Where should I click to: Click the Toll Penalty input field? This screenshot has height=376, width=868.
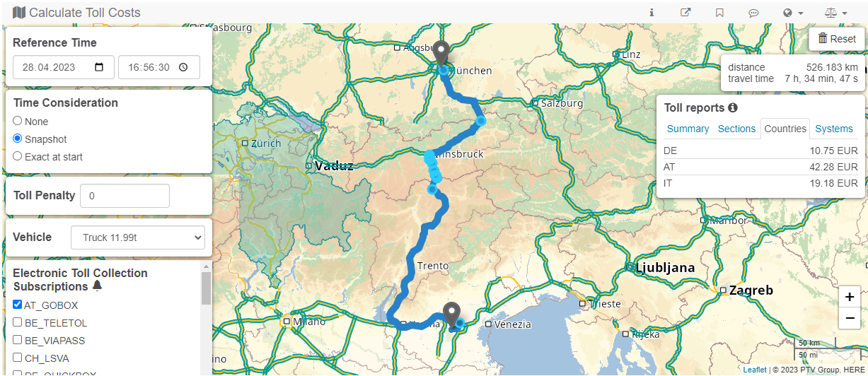tap(125, 196)
